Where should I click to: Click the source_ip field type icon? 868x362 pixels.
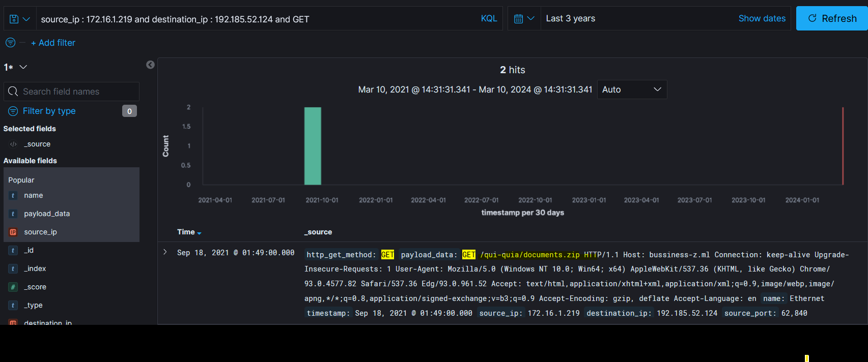click(x=13, y=232)
